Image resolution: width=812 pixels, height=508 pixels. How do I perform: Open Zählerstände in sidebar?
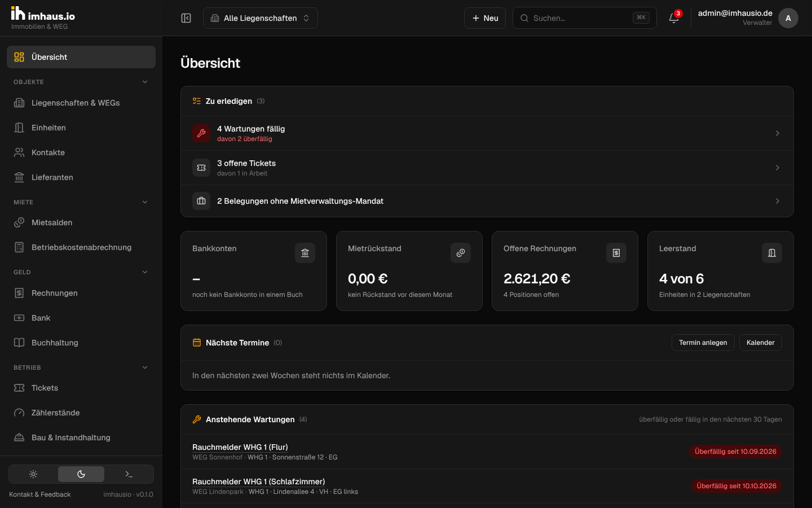coord(81,413)
